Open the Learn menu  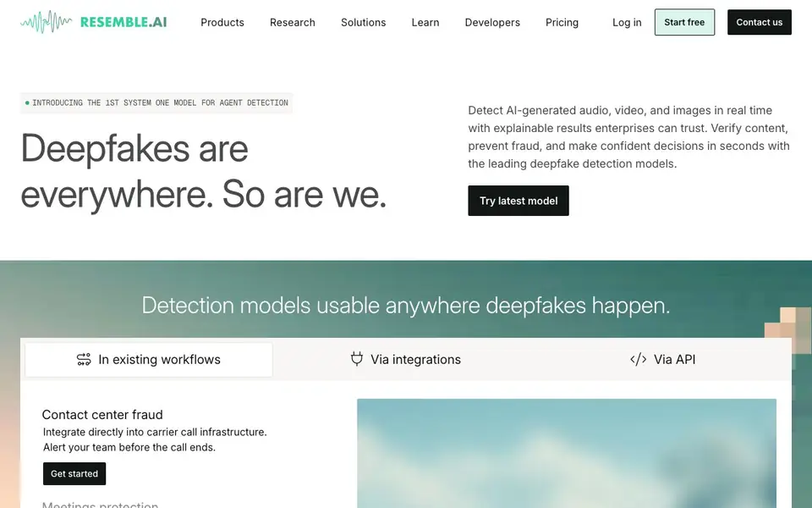click(x=425, y=22)
